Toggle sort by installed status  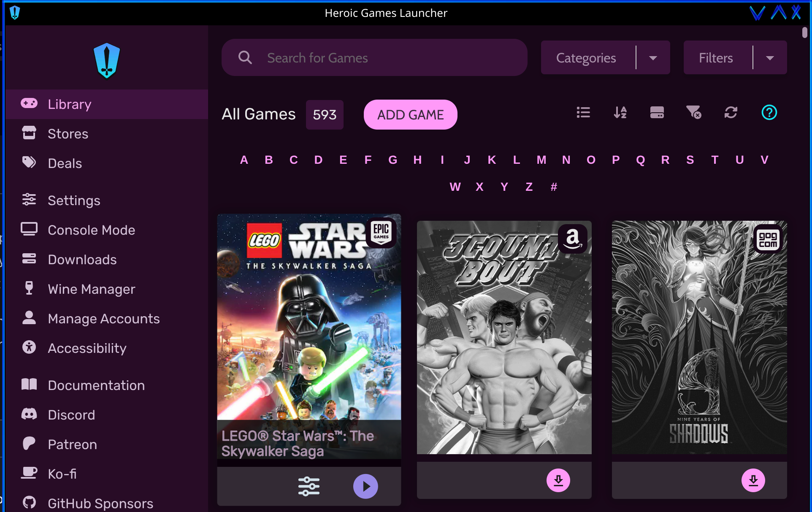click(x=657, y=112)
